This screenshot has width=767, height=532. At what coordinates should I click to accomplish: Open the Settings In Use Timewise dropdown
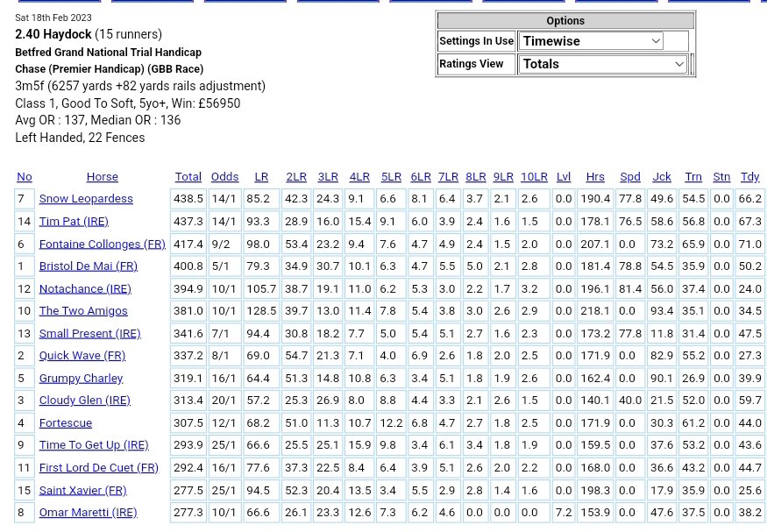click(590, 41)
